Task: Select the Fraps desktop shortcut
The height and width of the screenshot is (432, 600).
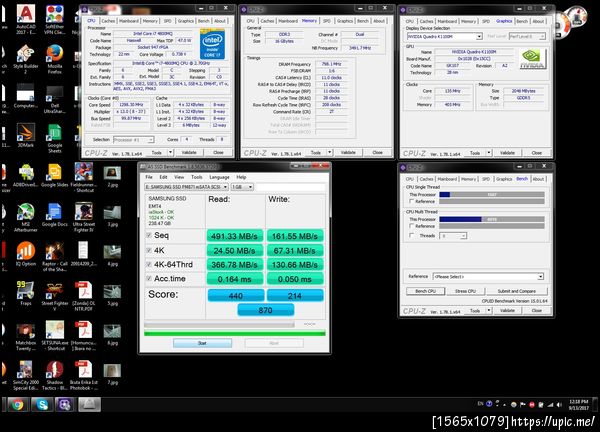Action: pyautogui.click(x=26, y=291)
